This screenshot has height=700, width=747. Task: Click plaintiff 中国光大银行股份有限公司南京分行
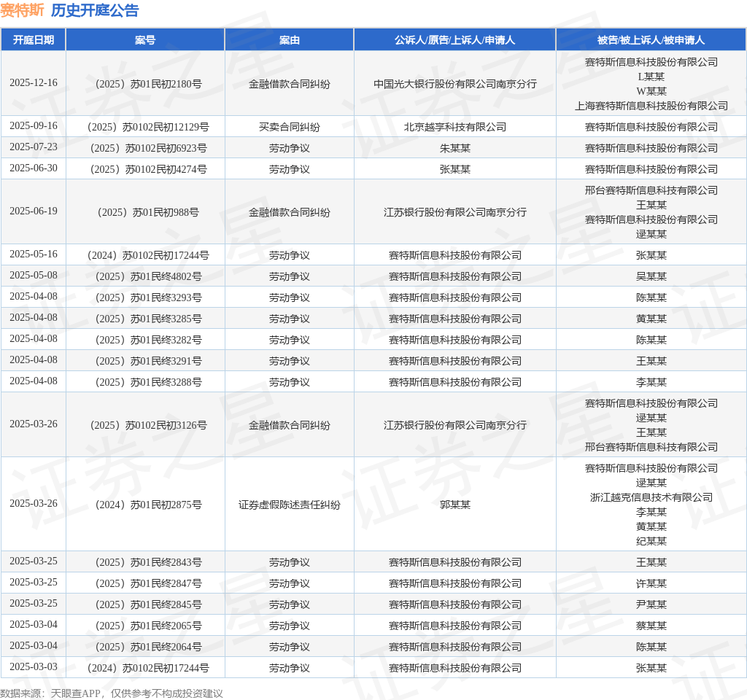pyautogui.click(x=455, y=84)
